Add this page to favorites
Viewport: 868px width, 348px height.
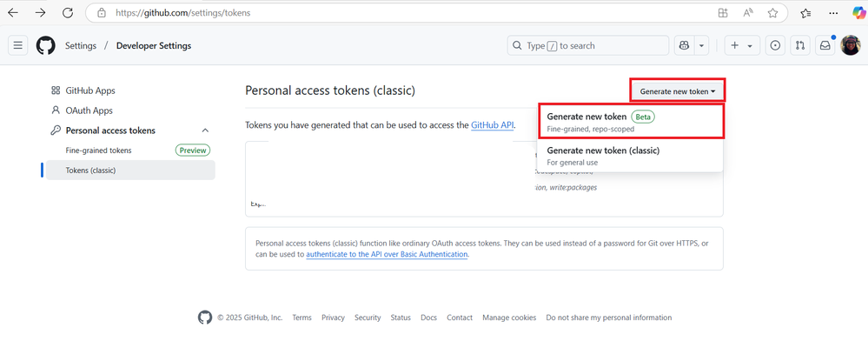point(772,13)
